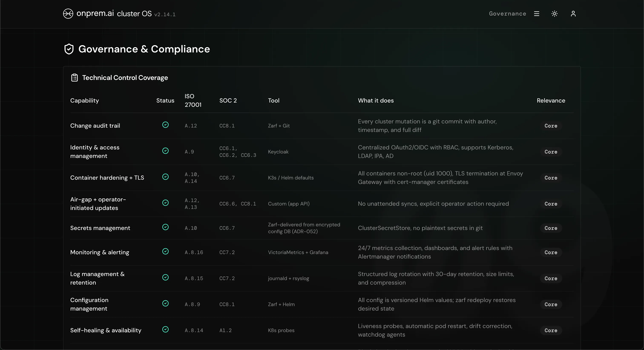
Task: Click the K8s probes tool cell
Action: [x=281, y=330]
